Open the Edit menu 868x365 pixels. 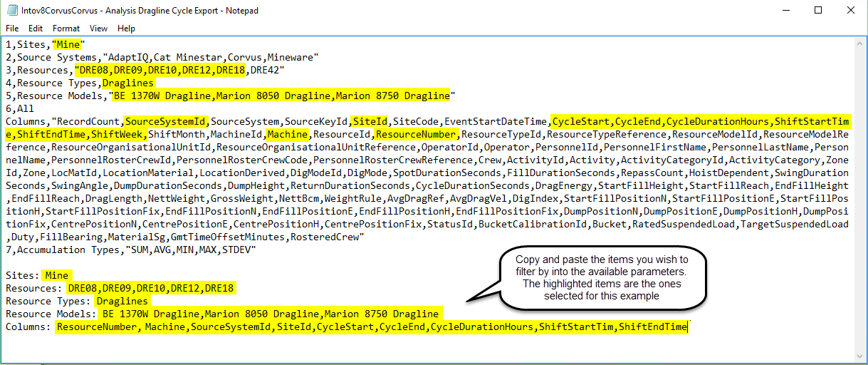(36, 29)
